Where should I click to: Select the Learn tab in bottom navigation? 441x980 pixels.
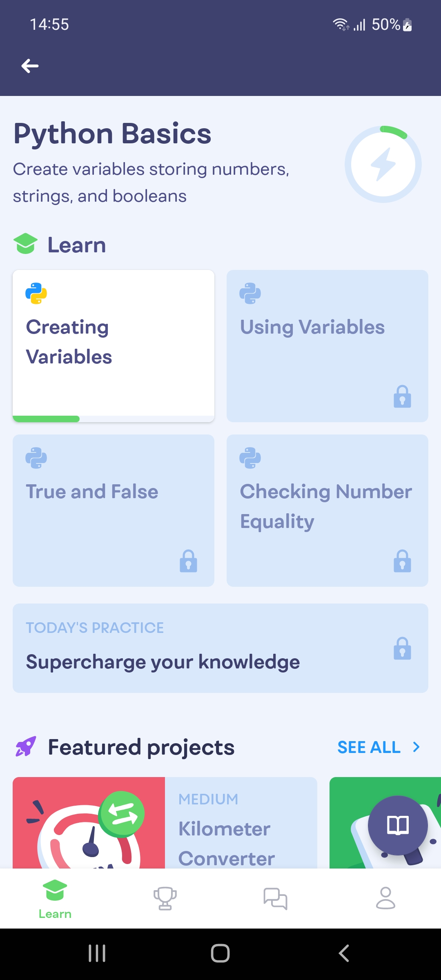point(55,899)
